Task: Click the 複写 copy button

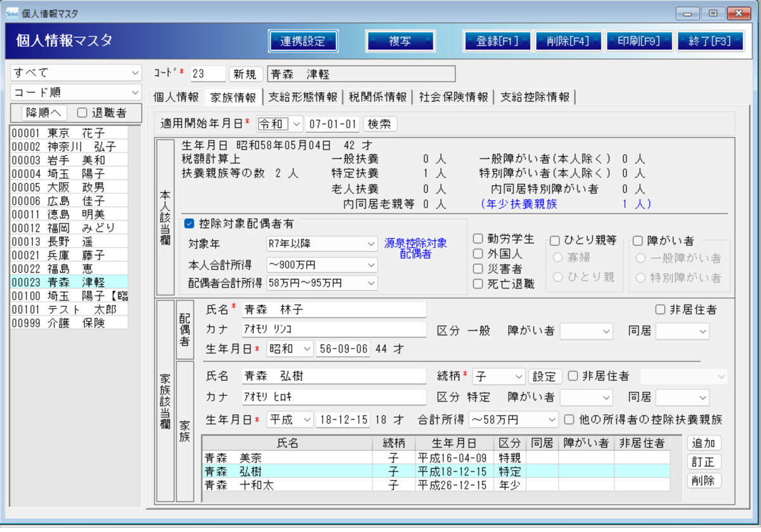Action: tap(400, 41)
